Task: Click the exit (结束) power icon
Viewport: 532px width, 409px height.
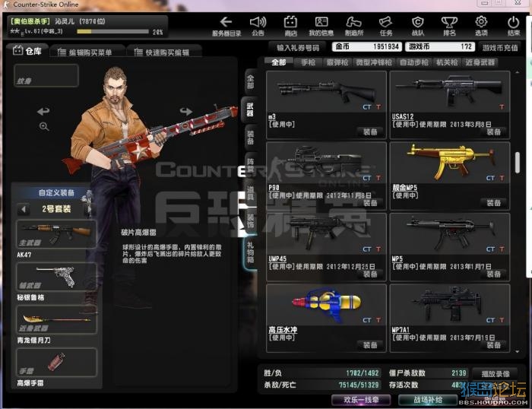Action: 513,26
